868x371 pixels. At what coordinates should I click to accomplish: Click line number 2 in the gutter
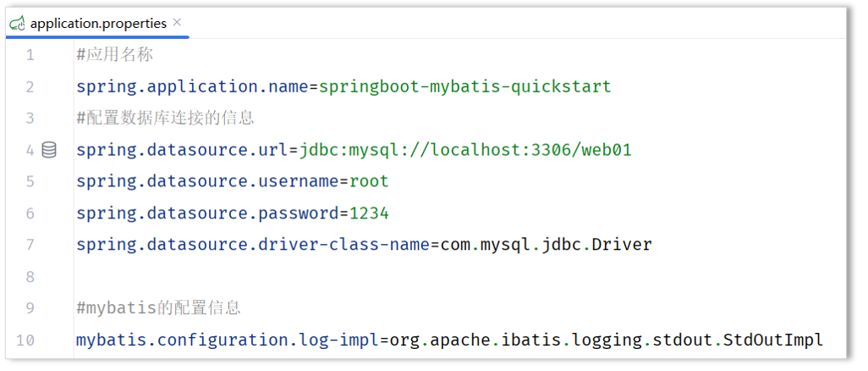coord(30,86)
